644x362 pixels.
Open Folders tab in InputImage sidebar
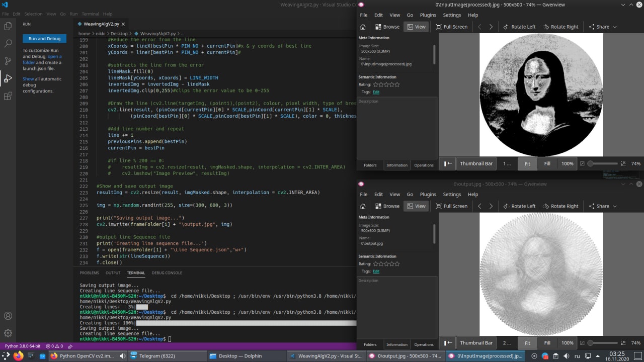pos(370,165)
